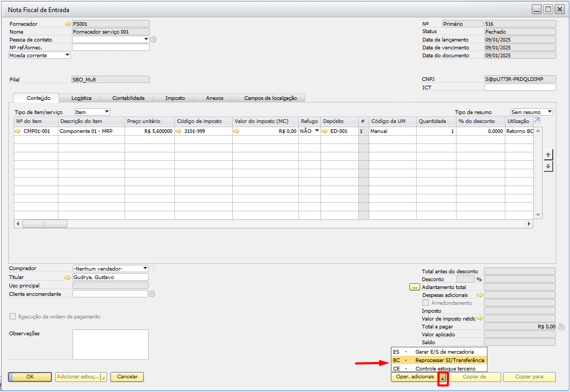Open Imposto tab

[x=175, y=98]
